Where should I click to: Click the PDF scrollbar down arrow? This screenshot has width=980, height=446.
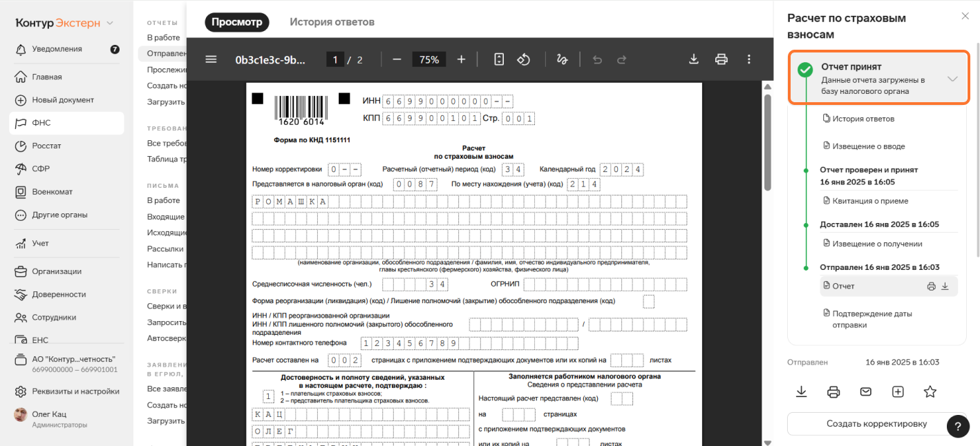766,442
